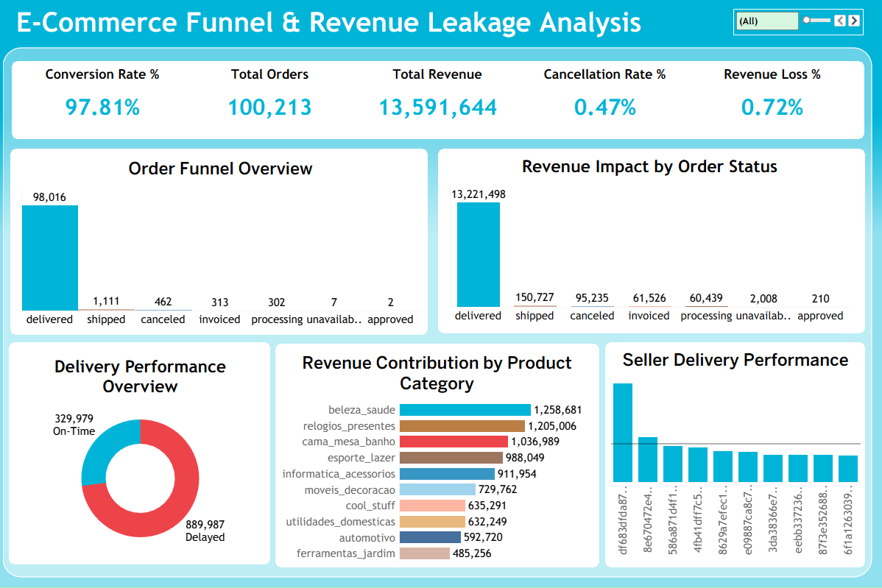The width and height of the screenshot is (882, 588).
Task: Select the bar above seller 4fb41dff7c5
Action: click(698, 464)
